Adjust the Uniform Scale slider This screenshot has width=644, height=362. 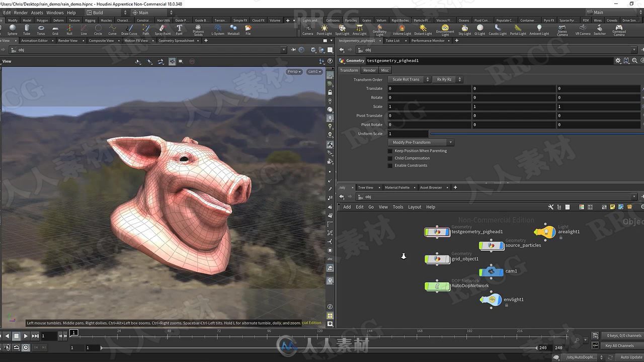pyautogui.click(x=536, y=134)
